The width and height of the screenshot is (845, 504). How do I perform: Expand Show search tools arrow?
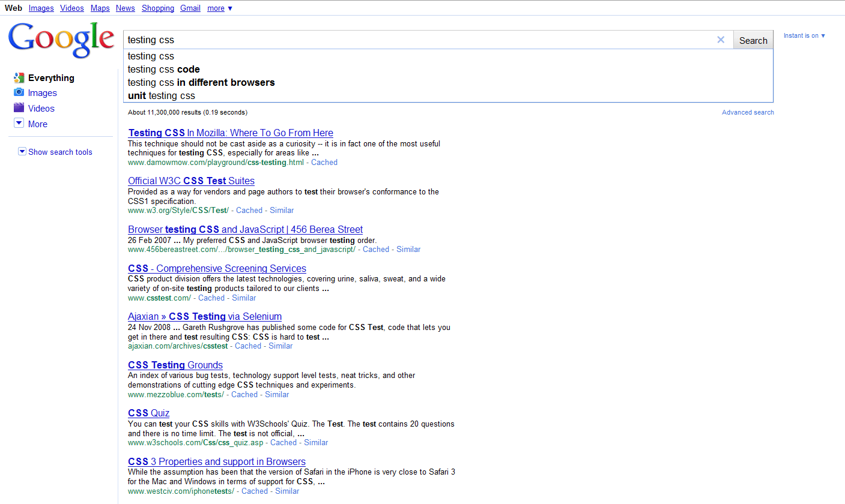pos(22,151)
